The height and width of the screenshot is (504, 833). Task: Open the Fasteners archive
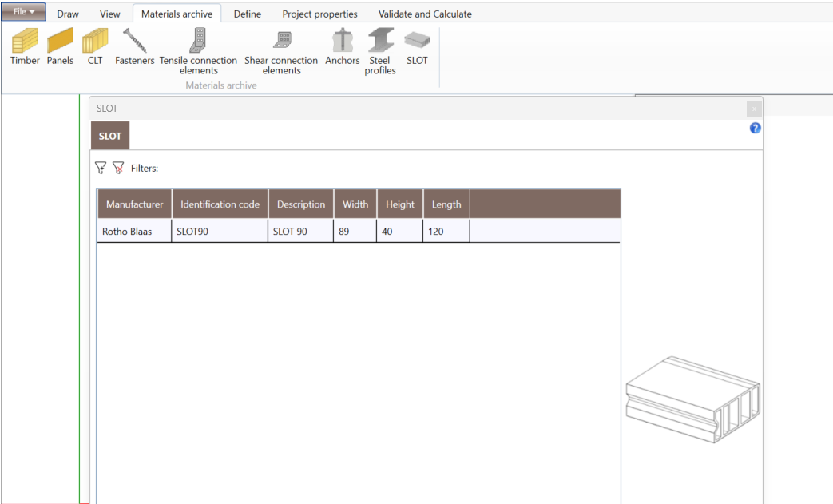pyautogui.click(x=134, y=47)
